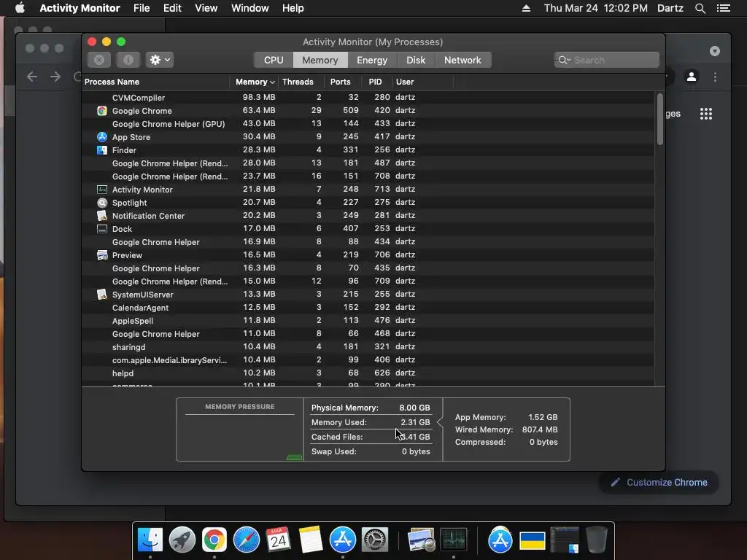Open the Dartz user menu
The width and height of the screenshot is (747, 560).
[670, 8]
